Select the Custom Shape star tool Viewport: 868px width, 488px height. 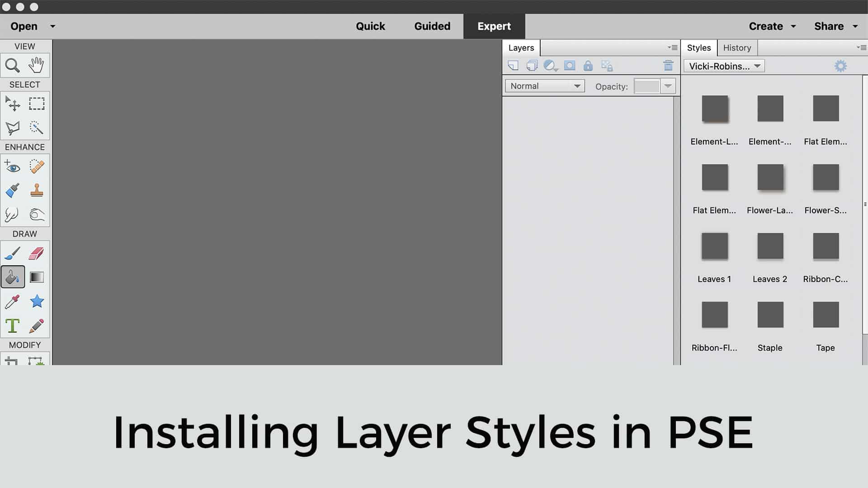37,301
